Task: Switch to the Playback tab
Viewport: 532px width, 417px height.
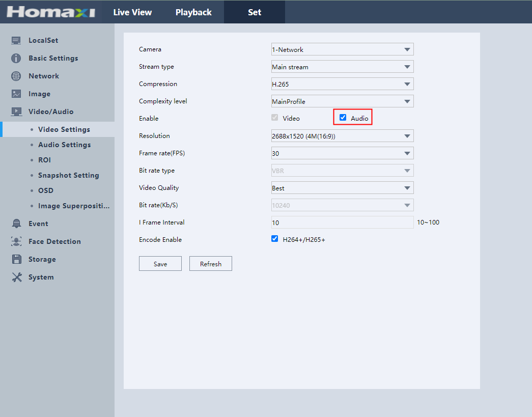Action: [x=193, y=12]
